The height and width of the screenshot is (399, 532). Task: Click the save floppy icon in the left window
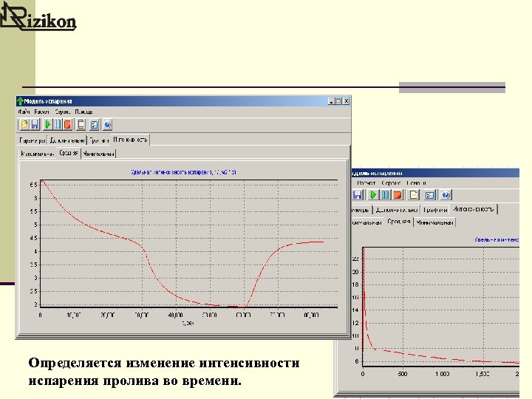pyautogui.click(x=35, y=125)
